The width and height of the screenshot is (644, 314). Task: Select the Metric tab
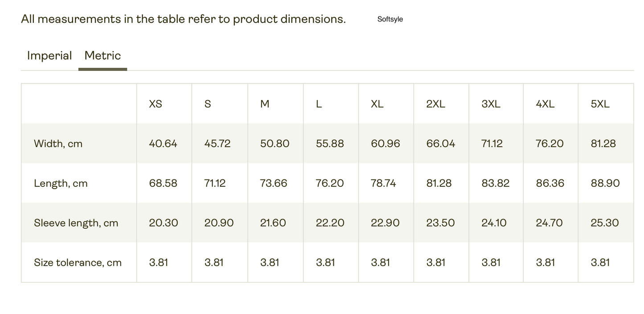103,56
